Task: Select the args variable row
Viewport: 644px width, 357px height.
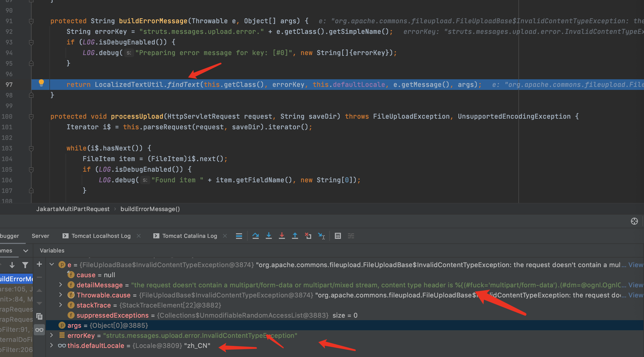Action: tap(345, 325)
